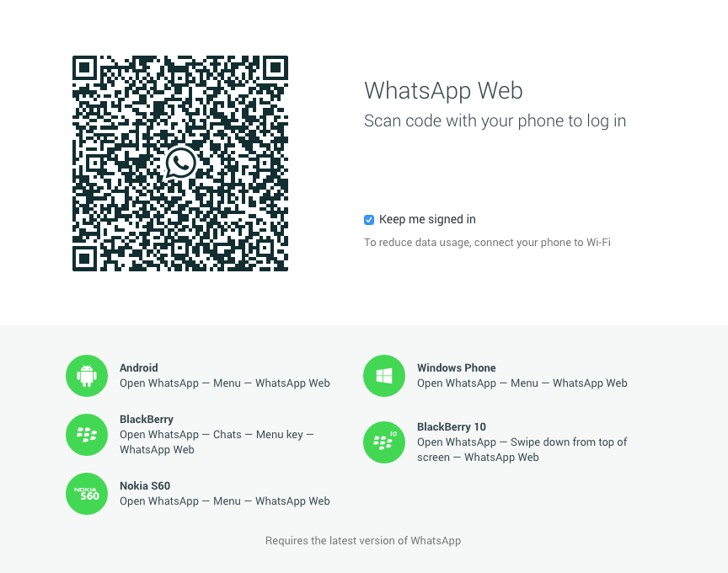This screenshot has width=728, height=573.
Task: Click the Keep me signed in label
Action: 427,219
